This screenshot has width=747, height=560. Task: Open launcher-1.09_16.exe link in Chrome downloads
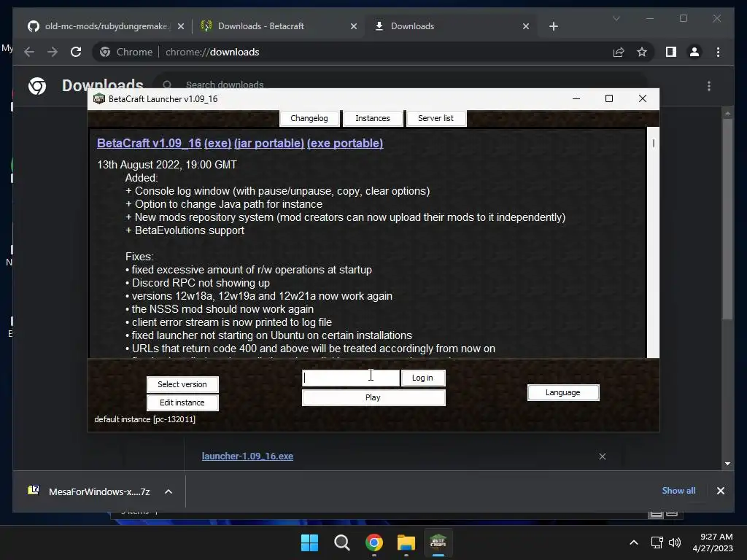pos(247,456)
